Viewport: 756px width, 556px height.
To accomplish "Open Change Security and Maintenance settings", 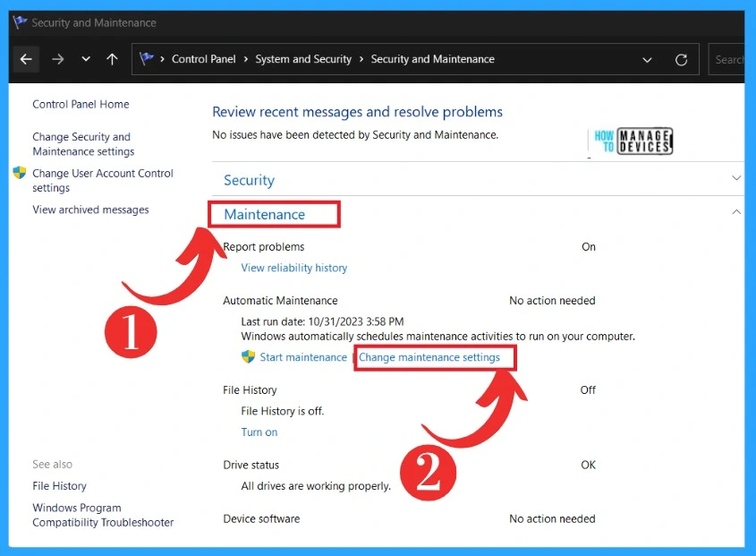I will point(83,144).
